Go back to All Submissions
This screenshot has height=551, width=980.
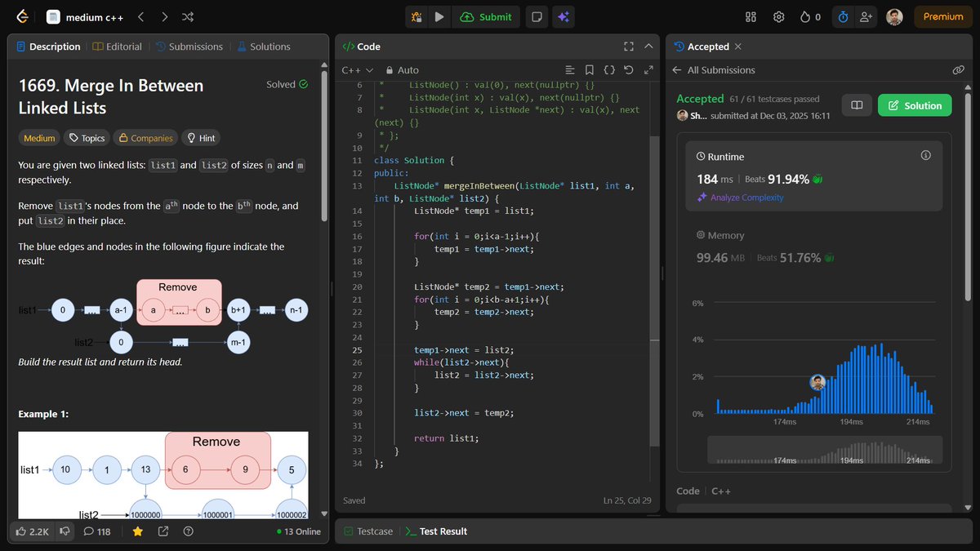713,70
